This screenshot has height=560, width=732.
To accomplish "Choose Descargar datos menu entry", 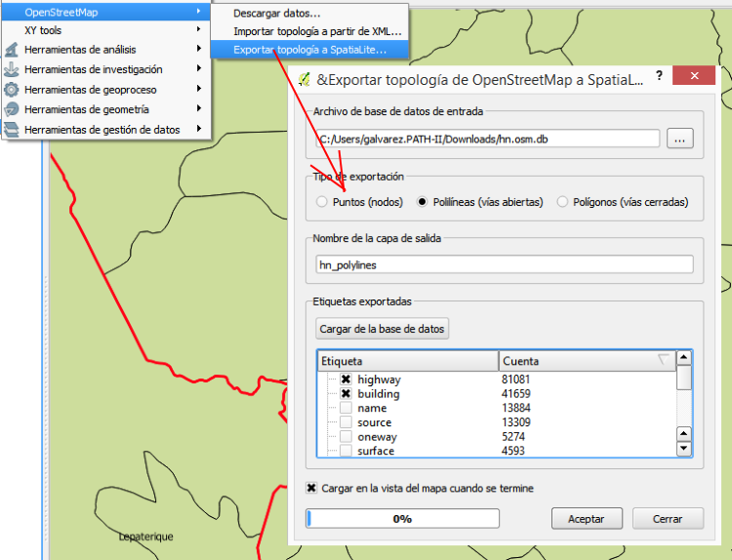I will (277, 14).
